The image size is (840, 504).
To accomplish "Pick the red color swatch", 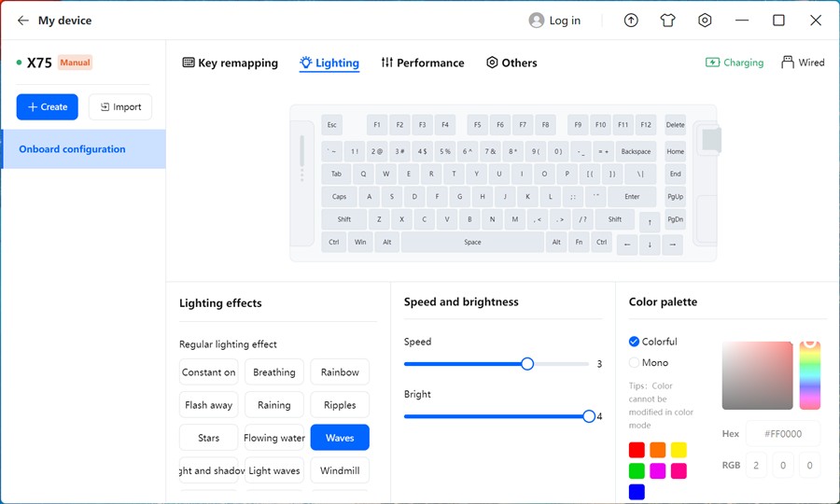I will (x=637, y=450).
